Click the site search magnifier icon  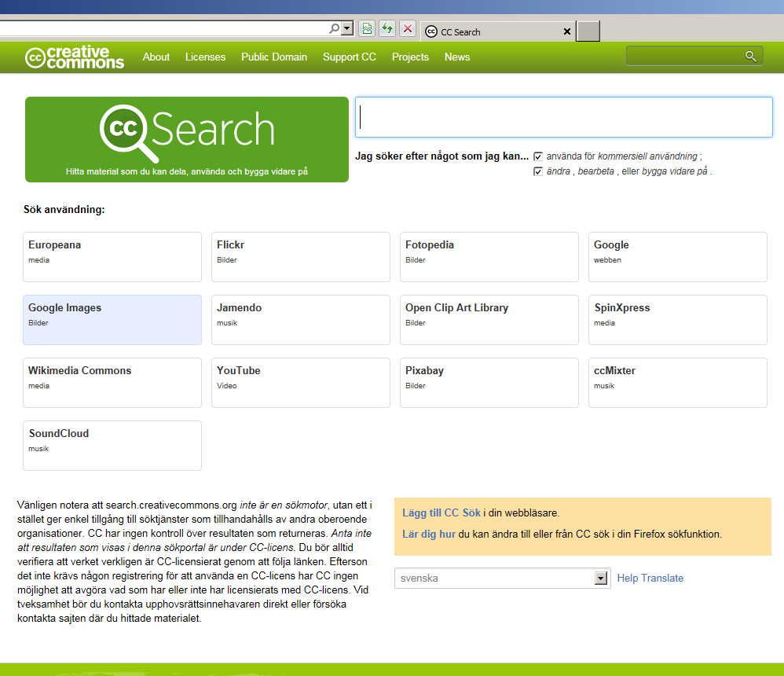coord(750,56)
